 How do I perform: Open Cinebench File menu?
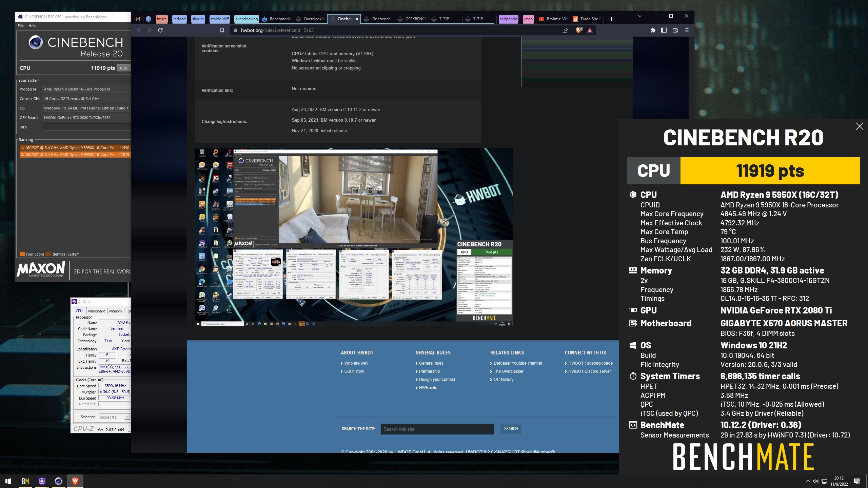pos(21,26)
